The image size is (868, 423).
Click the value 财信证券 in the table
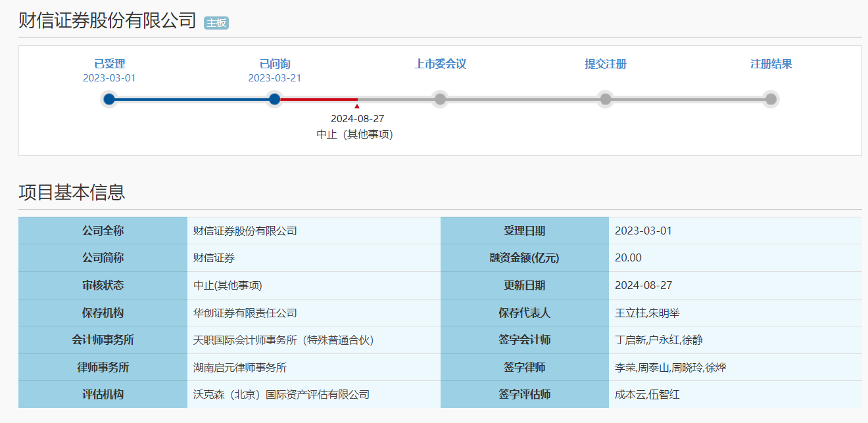click(214, 258)
